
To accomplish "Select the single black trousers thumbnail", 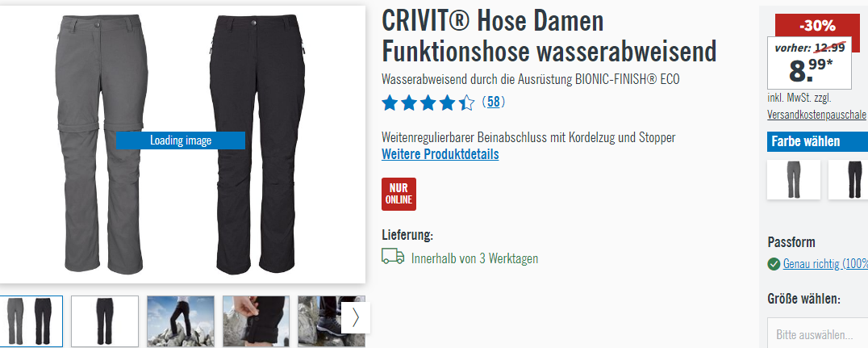I will [105, 321].
